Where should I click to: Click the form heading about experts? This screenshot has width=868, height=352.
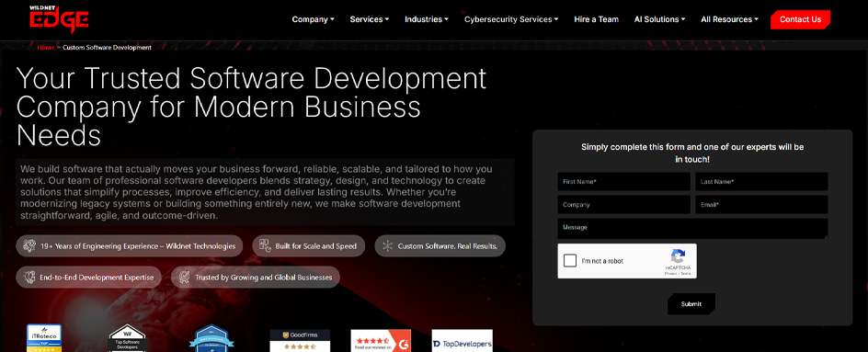692,153
